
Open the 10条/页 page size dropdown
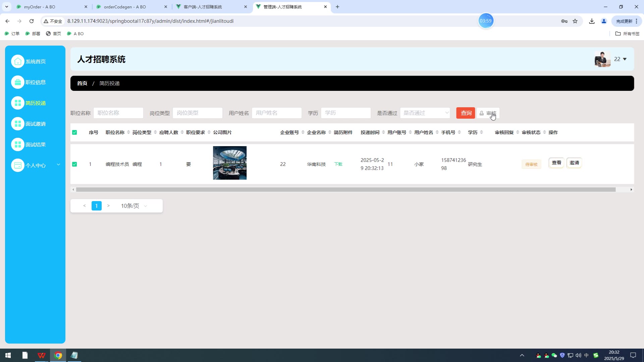134,206
